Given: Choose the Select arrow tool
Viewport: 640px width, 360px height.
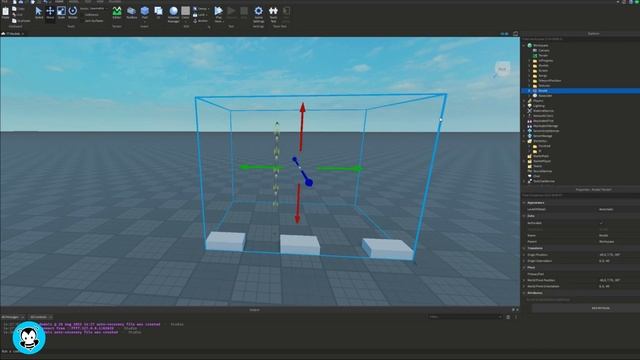Looking at the screenshot, I should [x=39, y=12].
